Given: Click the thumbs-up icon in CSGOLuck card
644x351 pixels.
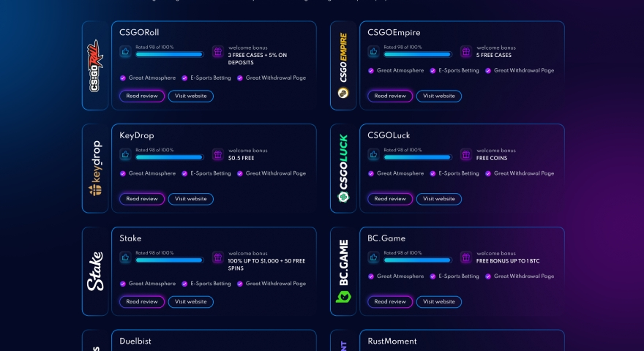Looking at the screenshot, I should 373,154.
